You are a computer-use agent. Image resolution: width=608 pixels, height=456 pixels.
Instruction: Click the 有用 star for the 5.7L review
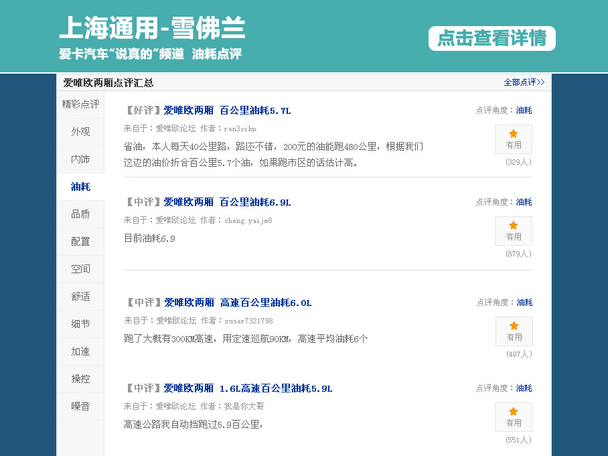tap(513, 138)
